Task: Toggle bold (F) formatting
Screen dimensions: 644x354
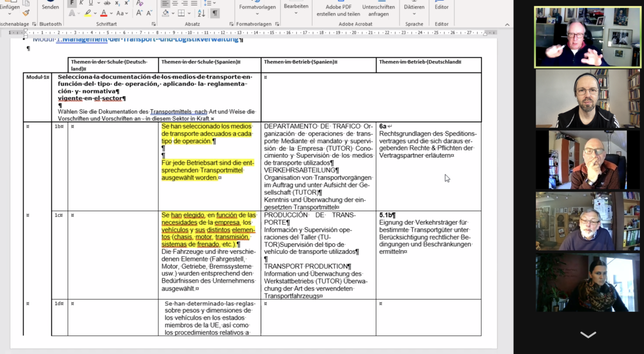Action: (72, 3)
